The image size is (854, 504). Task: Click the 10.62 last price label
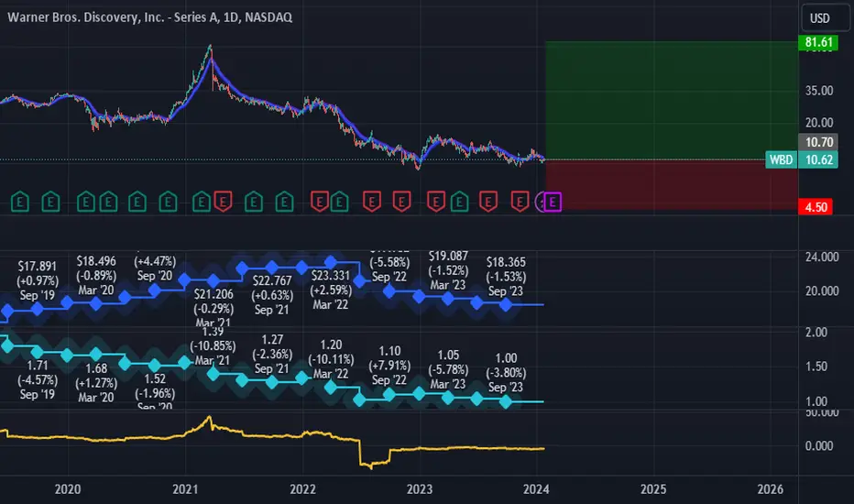point(818,159)
